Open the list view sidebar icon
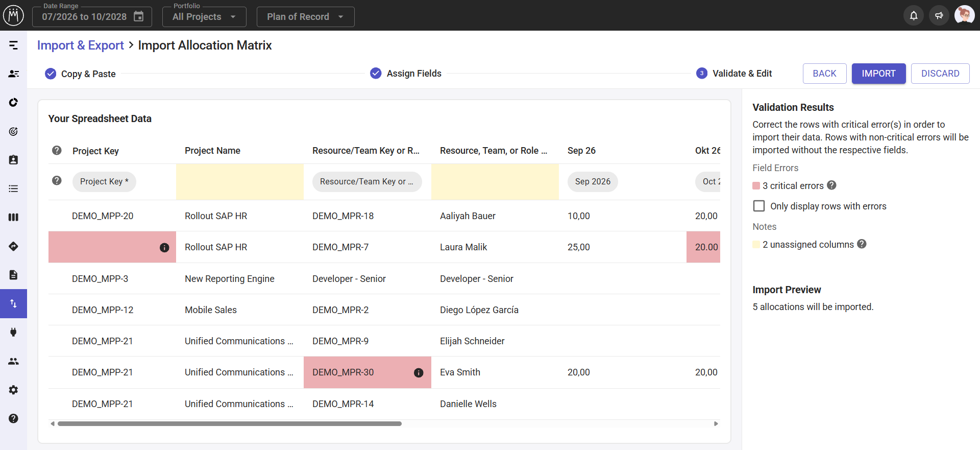980x450 pixels. click(14, 188)
